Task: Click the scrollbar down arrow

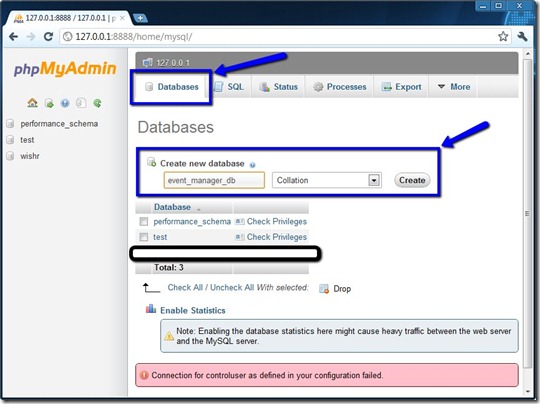Action: click(527, 392)
